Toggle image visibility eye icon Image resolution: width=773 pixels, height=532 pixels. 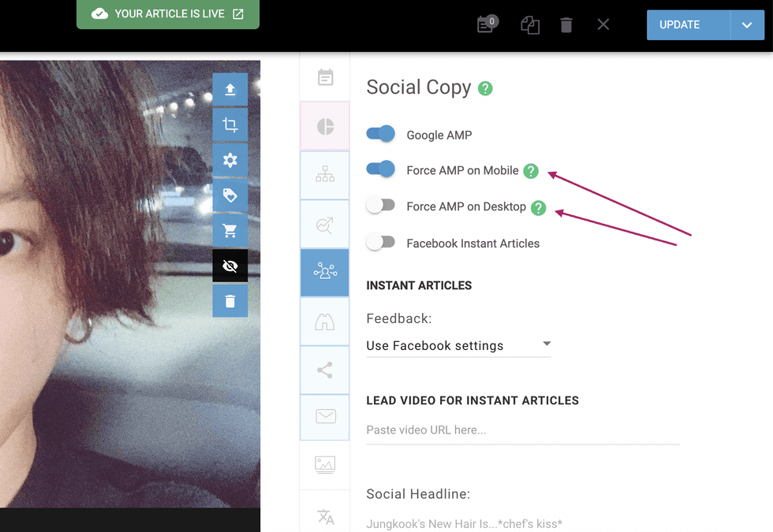pyautogui.click(x=230, y=266)
